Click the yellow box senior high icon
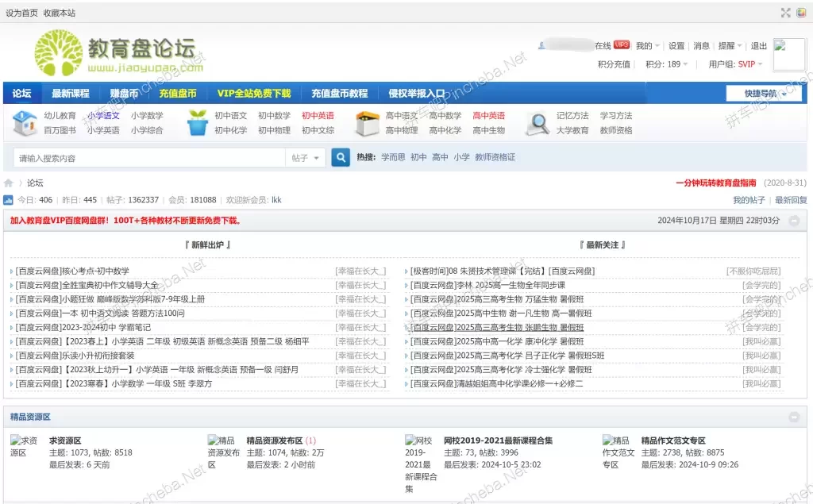This screenshot has width=813, height=504. pyautogui.click(x=367, y=123)
